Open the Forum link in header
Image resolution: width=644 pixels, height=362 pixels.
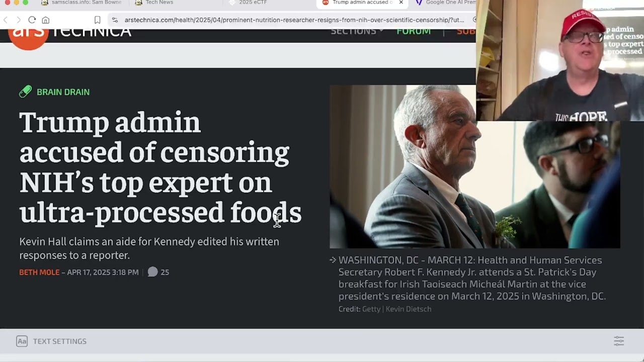click(414, 32)
